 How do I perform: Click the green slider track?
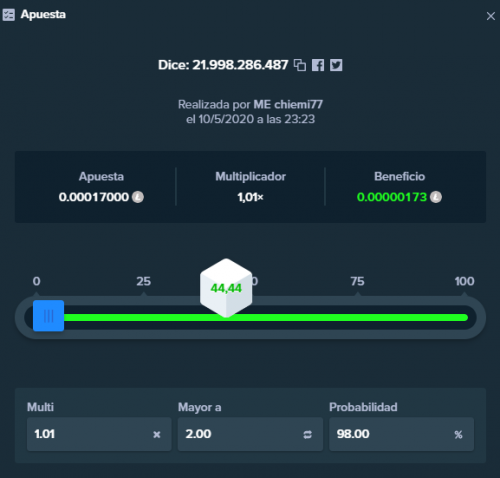coord(266,317)
